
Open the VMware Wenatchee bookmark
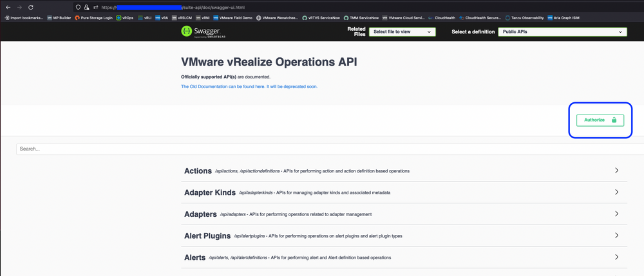277,18
